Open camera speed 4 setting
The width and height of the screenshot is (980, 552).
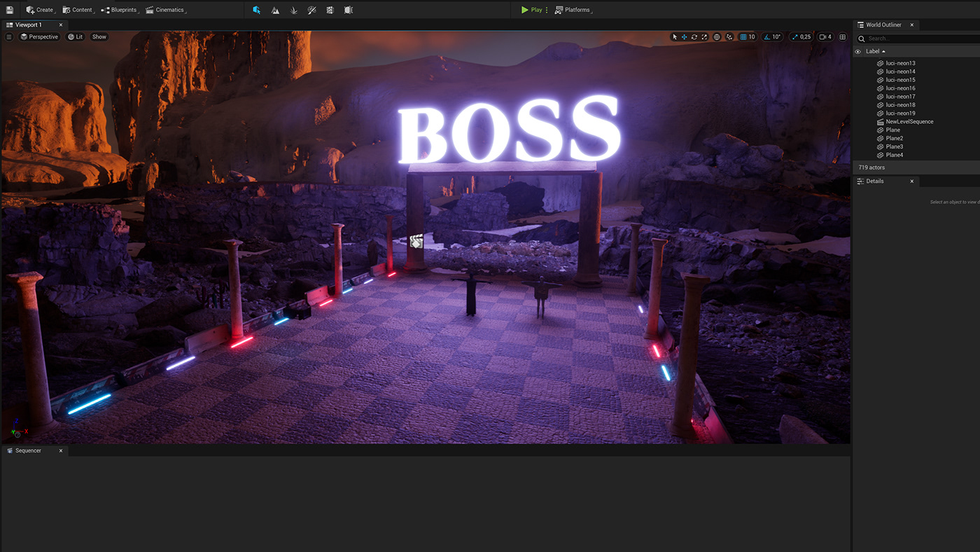tap(825, 37)
